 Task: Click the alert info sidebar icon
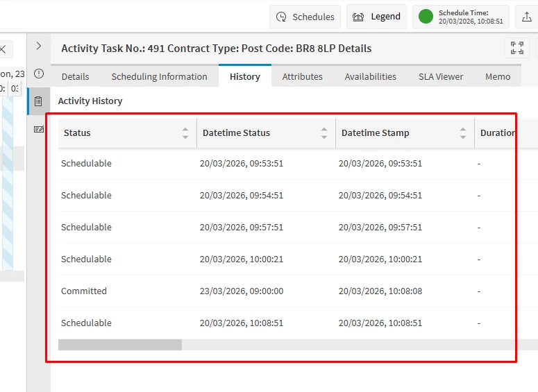click(39, 74)
